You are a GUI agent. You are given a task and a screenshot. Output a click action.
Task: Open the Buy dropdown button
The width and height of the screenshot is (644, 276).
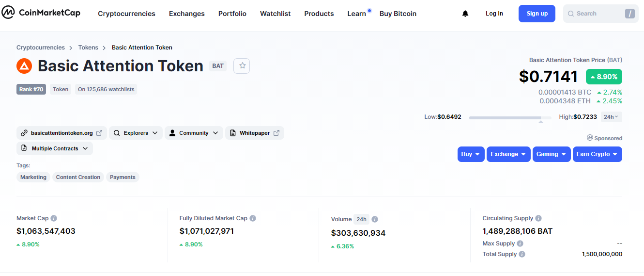[471, 154]
